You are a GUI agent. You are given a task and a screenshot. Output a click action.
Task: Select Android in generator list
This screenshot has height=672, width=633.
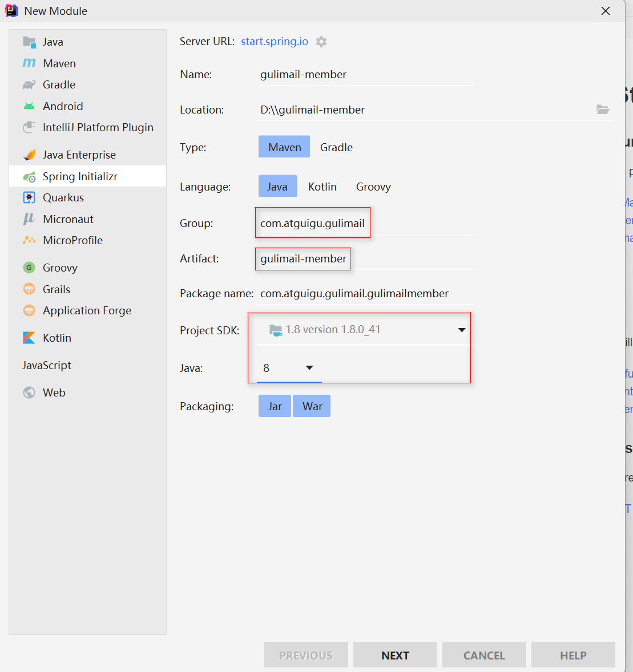[87, 106]
